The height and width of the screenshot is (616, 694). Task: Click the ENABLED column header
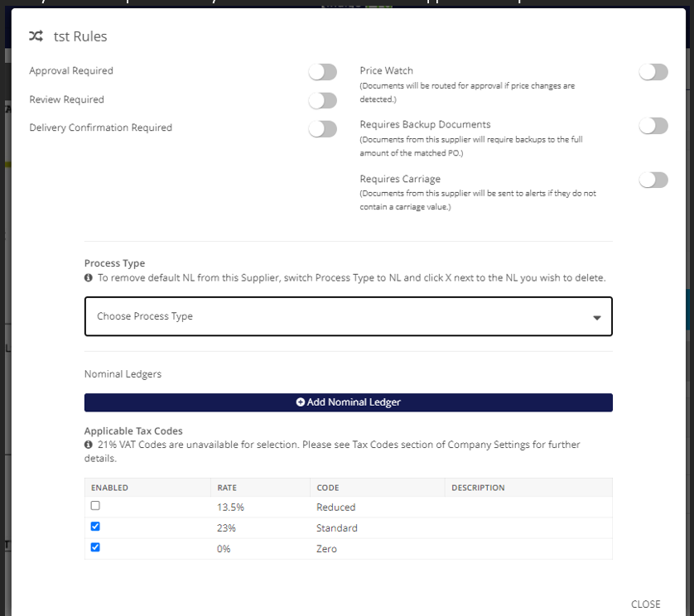click(x=109, y=488)
